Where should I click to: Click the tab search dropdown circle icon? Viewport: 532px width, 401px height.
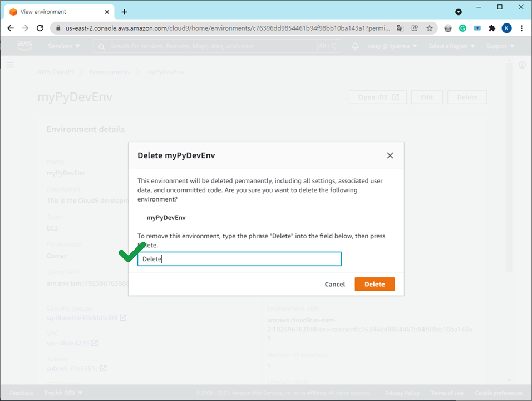click(x=459, y=12)
